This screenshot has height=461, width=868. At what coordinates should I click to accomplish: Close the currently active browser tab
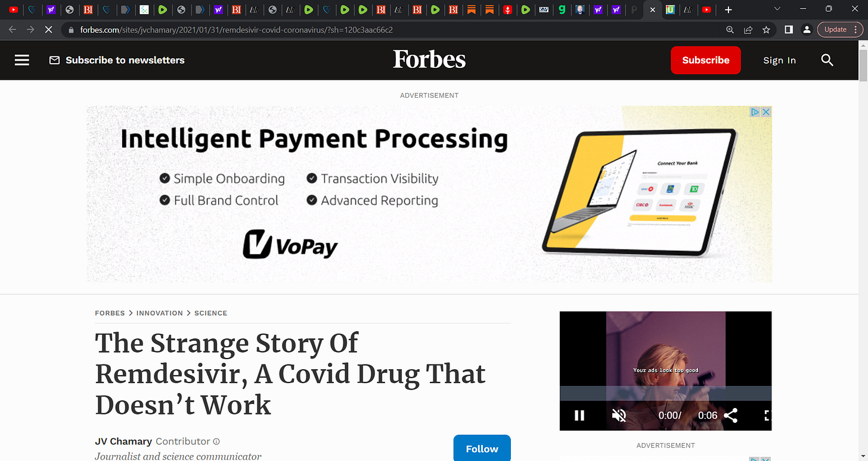[x=652, y=10]
